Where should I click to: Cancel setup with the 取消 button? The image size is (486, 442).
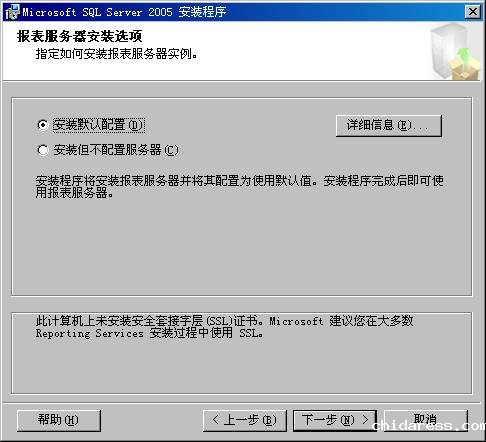(x=426, y=420)
